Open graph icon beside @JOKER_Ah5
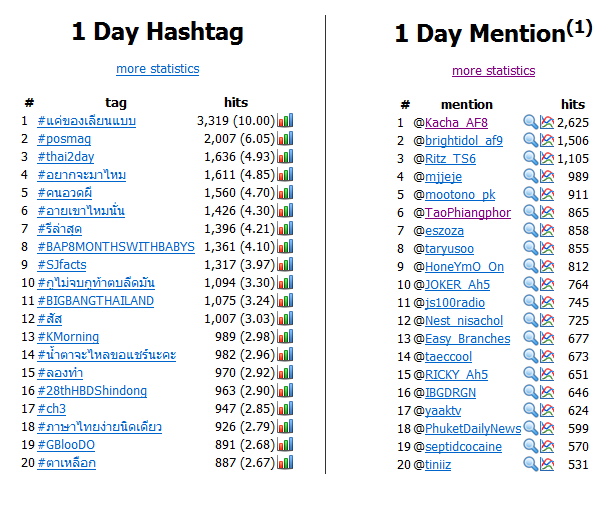613x506 pixels. coord(547,284)
